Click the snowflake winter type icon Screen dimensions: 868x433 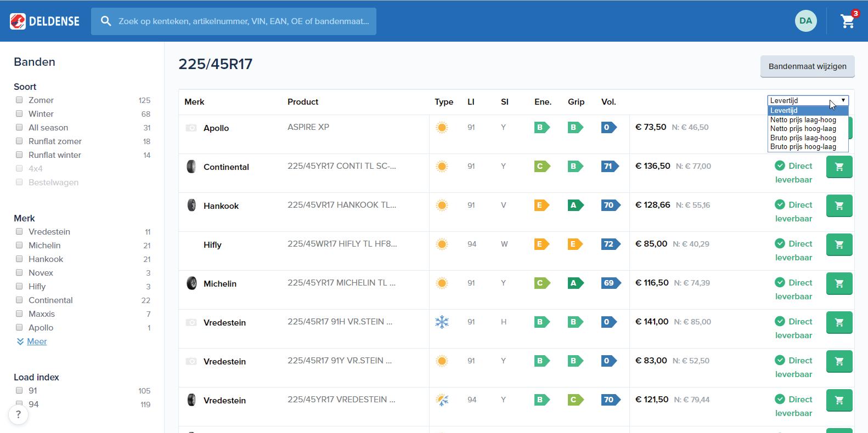pos(442,322)
